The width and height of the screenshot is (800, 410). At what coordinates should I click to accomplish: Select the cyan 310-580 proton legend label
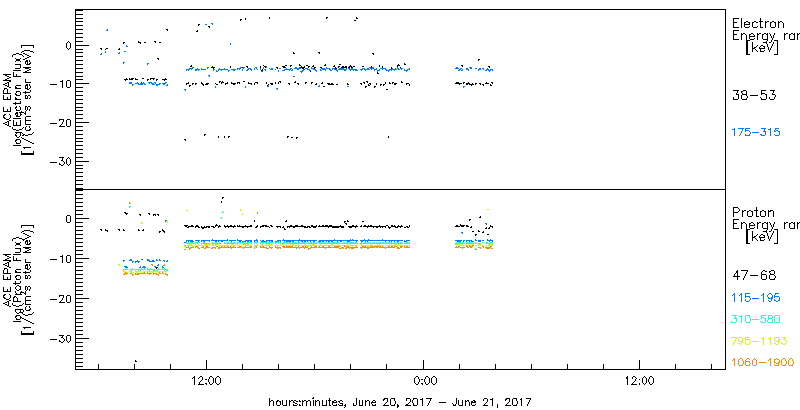756,320
